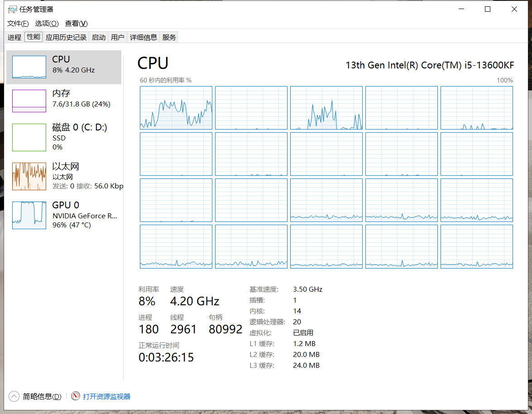Viewport: 532px width, 414px height.
Task: Open 打开资源监视器 link
Action: point(106,396)
